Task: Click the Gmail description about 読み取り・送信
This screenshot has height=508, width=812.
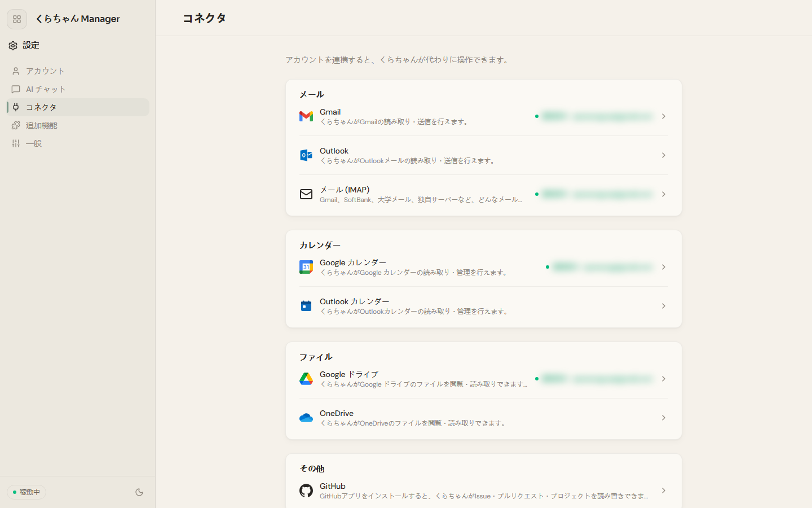Action: 395,122
